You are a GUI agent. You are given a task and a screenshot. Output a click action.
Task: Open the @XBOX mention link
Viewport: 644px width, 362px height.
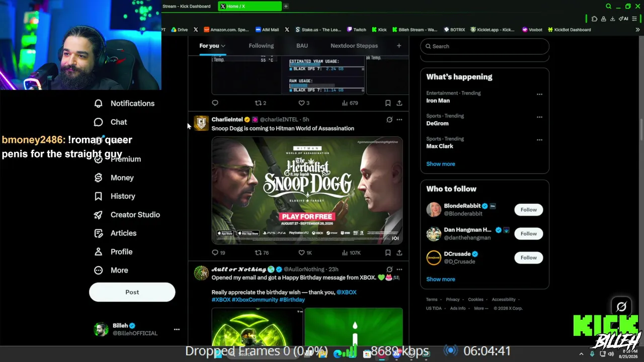346,292
